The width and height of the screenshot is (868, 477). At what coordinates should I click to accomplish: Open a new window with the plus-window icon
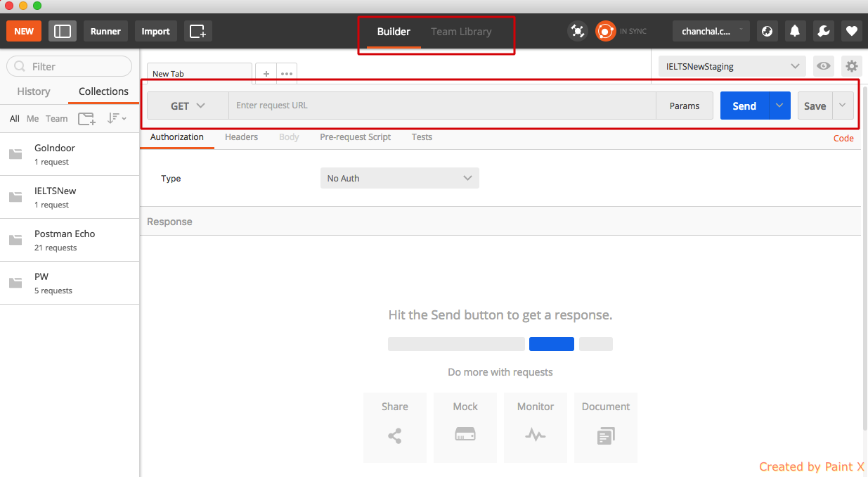[x=197, y=31]
